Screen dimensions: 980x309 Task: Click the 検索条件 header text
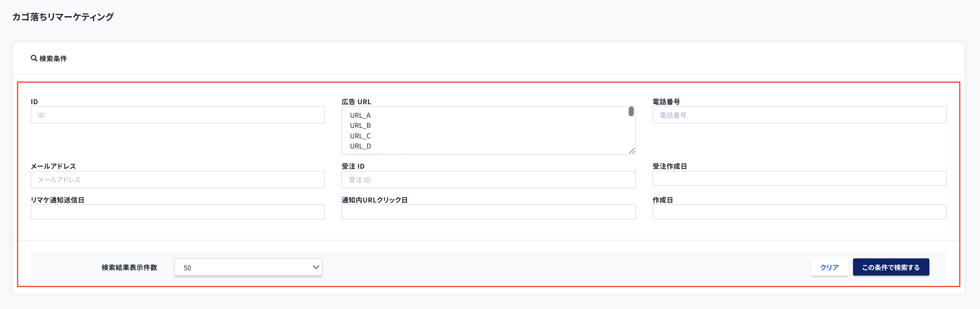tap(53, 58)
